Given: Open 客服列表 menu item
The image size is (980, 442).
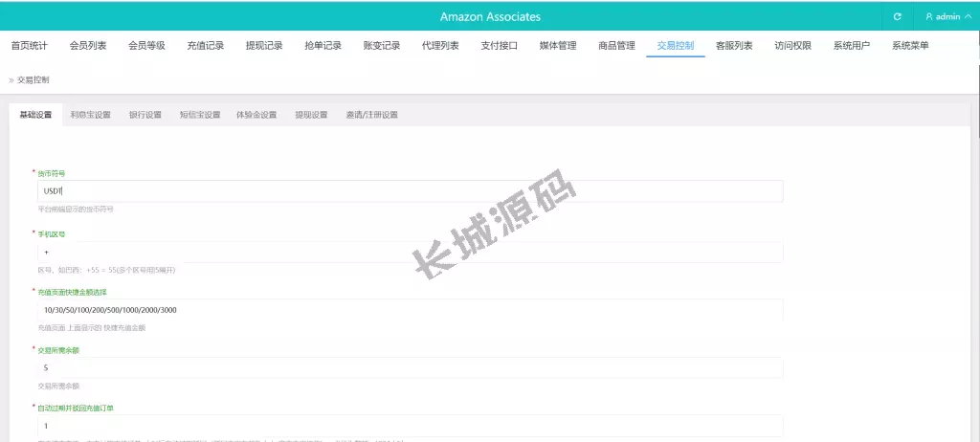Looking at the screenshot, I should 734,46.
